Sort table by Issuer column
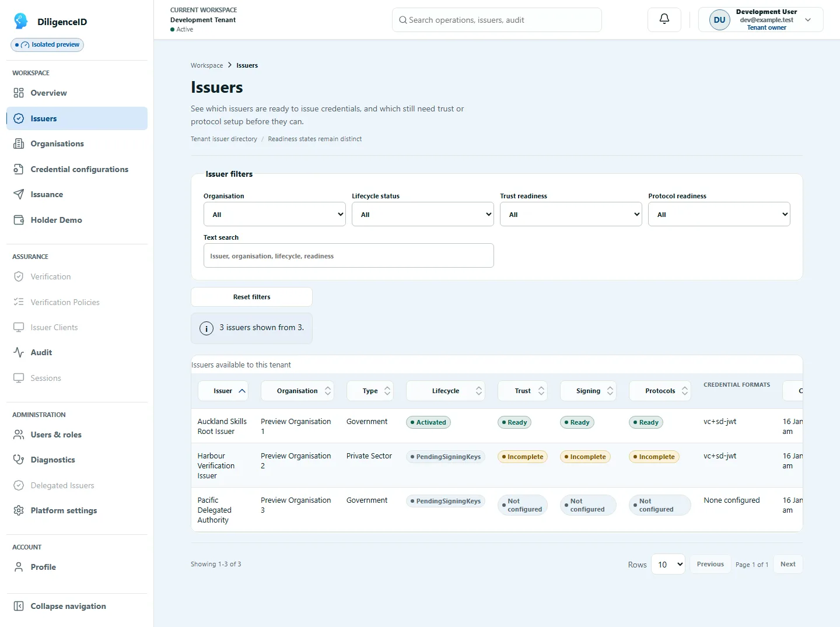The image size is (840, 627). 223,391
